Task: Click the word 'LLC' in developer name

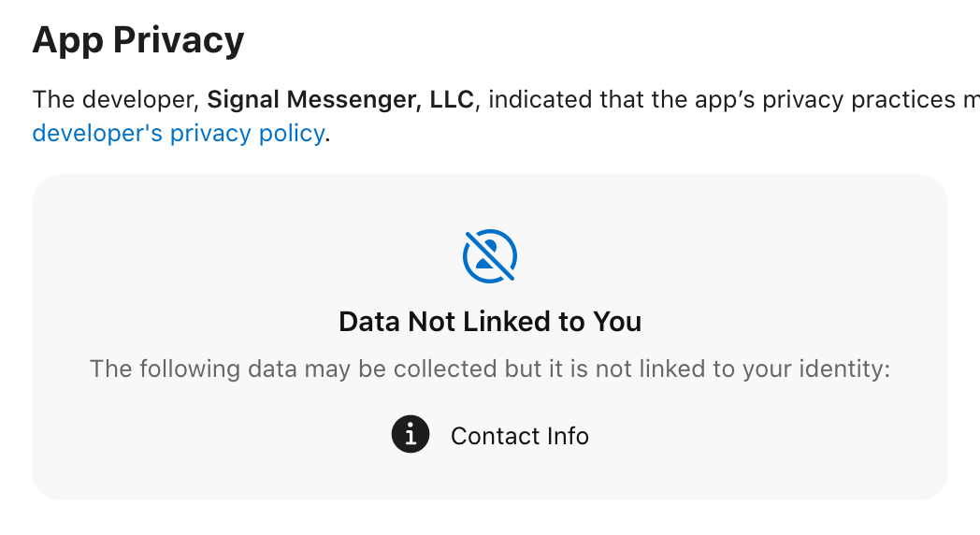Action: (452, 100)
